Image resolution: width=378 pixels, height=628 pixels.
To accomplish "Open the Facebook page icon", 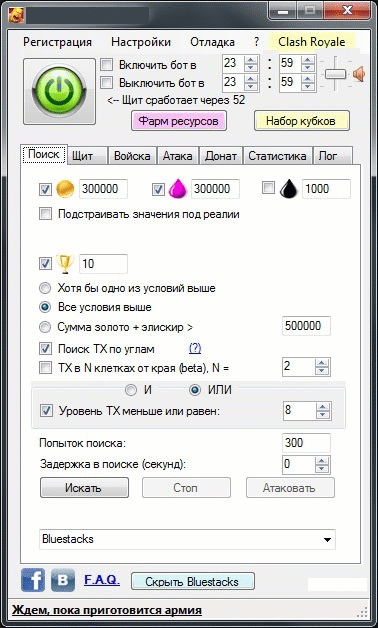I will tap(33, 580).
